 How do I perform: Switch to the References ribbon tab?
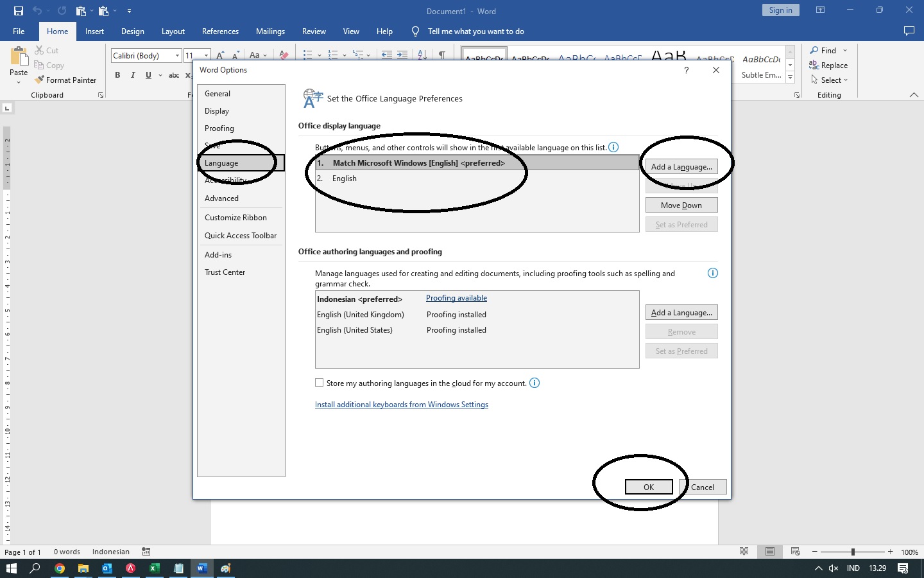pyautogui.click(x=220, y=31)
